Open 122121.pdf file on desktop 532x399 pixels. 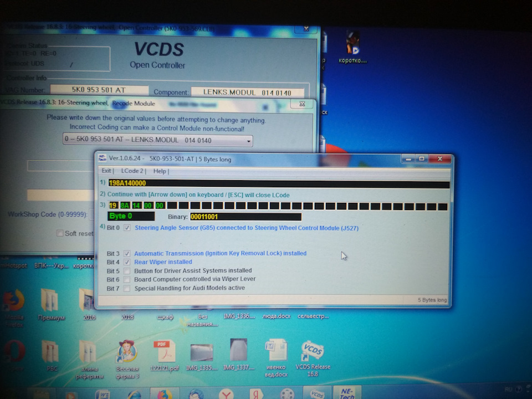pos(164,356)
